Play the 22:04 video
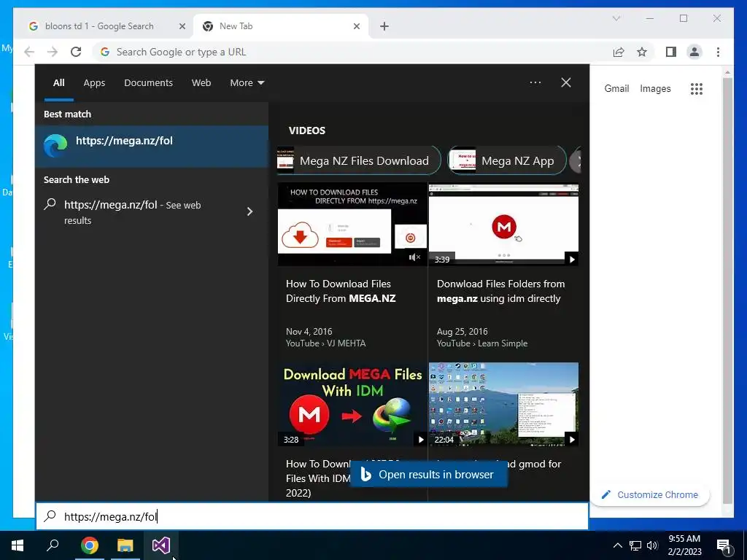 coord(572,440)
